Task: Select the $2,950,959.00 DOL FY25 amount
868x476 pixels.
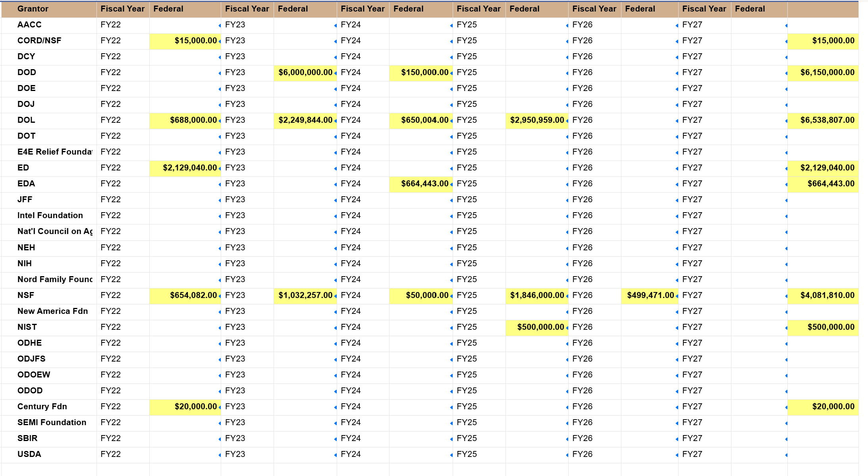Action: coord(537,120)
